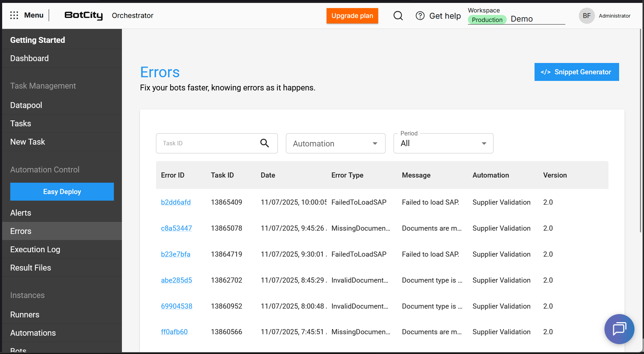The width and height of the screenshot is (644, 354).
Task: Click the Production environment badge
Action: 487,19
